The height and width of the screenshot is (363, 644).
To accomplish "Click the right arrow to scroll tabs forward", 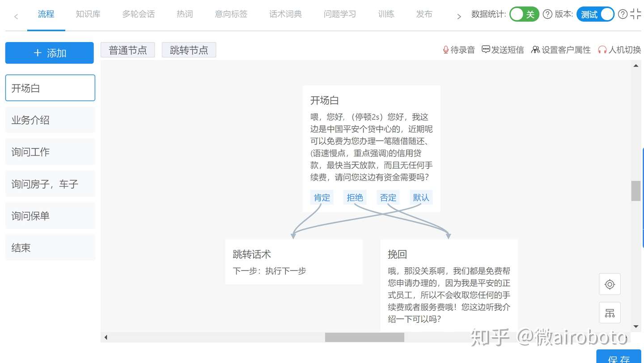I will 459,17.
